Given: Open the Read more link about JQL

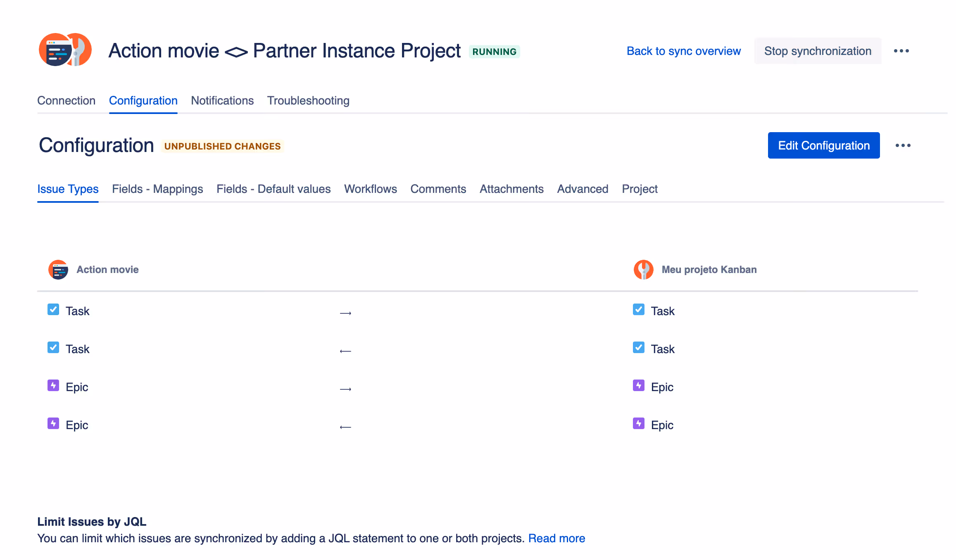Looking at the screenshot, I should tap(556, 539).
